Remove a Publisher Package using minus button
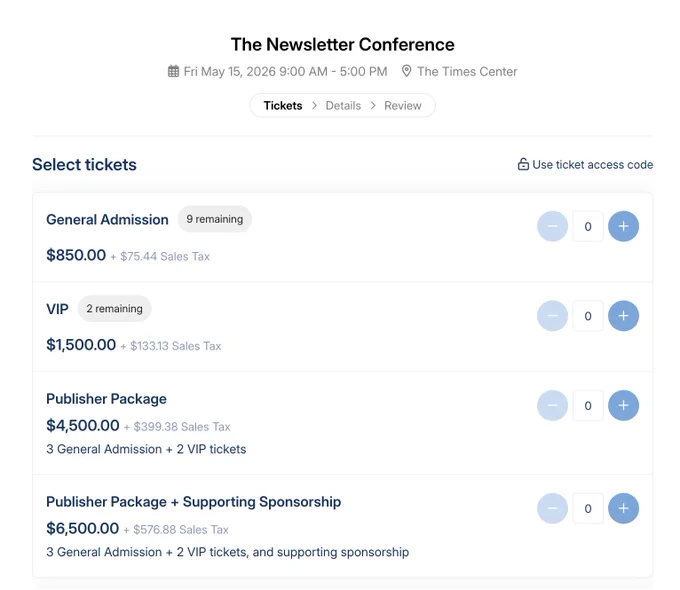Image resolution: width=680 pixels, height=590 pixels. (552, 405)
